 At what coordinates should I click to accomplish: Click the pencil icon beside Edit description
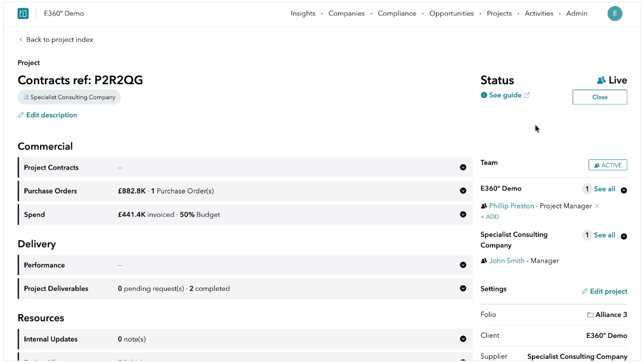[x=21, y=115]
